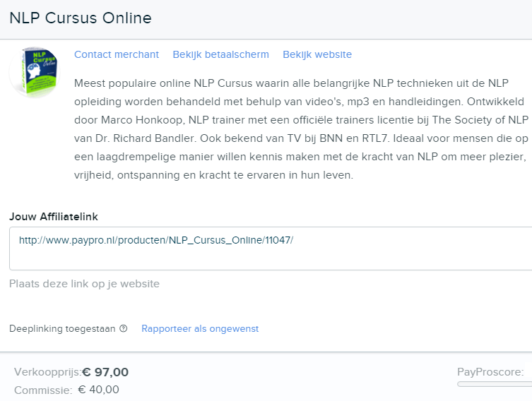Open the Contact merchant link

pos(117,54)
